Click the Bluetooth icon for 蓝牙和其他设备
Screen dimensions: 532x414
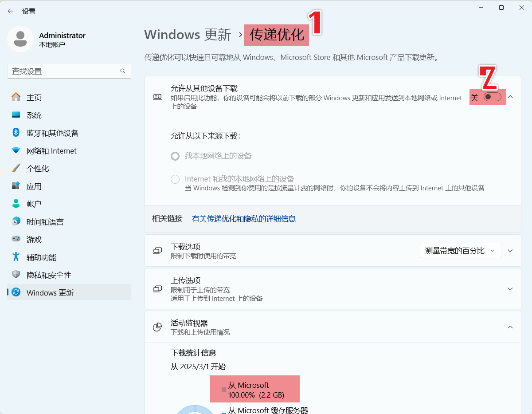16,133
